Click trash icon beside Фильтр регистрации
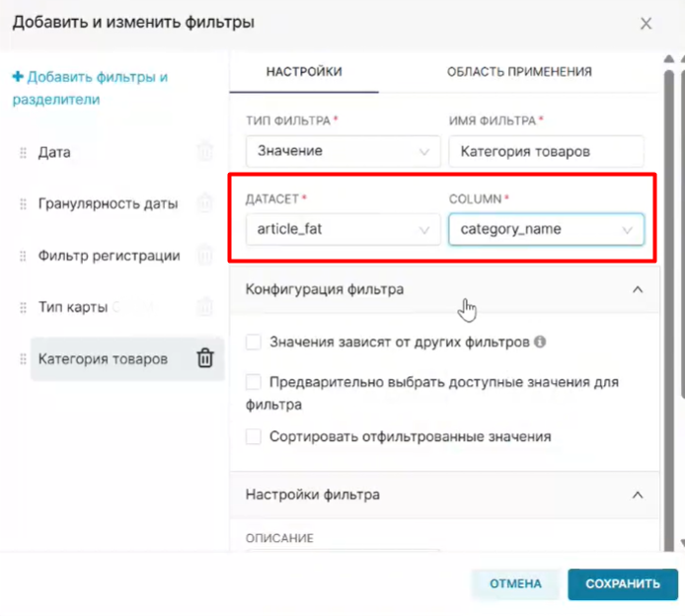Screen dimensions: 685x616 [204, 255]
